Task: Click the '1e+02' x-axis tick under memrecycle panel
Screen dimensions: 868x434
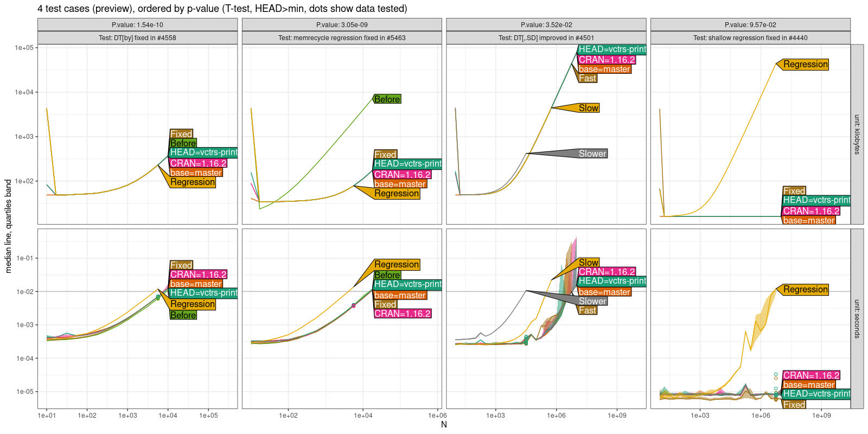Action: tap(288, 416)
